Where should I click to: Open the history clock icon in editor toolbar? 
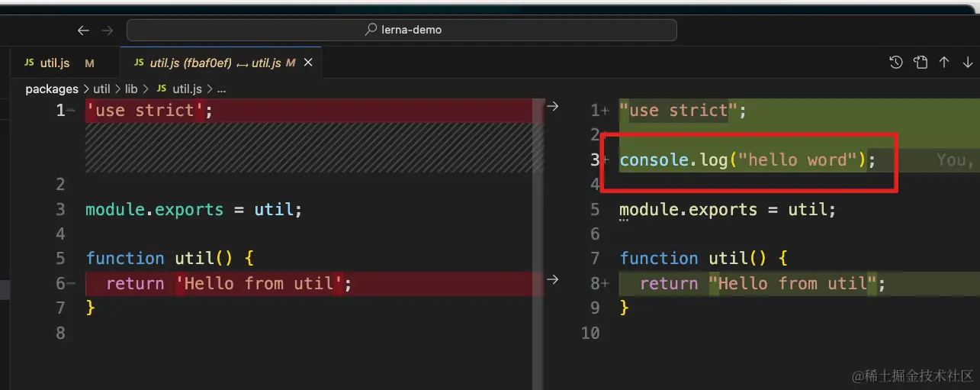pyautogui.click(x=897, y=63)
